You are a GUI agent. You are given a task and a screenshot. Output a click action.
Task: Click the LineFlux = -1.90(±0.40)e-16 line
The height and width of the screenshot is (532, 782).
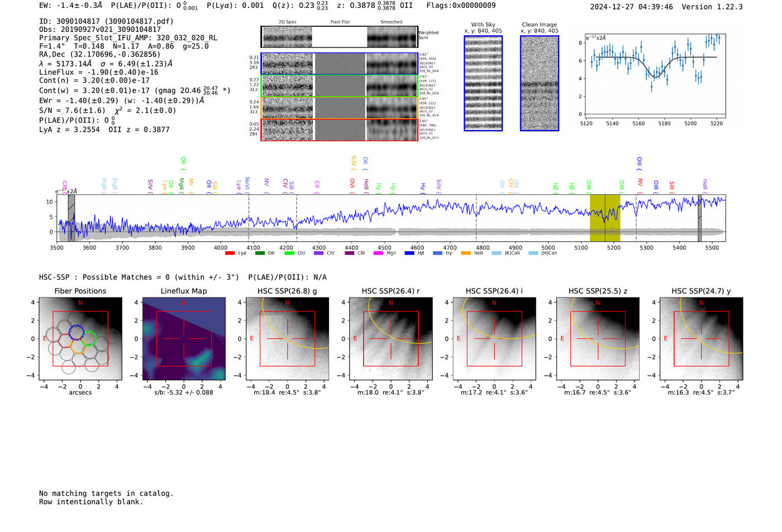click(x=99, y=73)
